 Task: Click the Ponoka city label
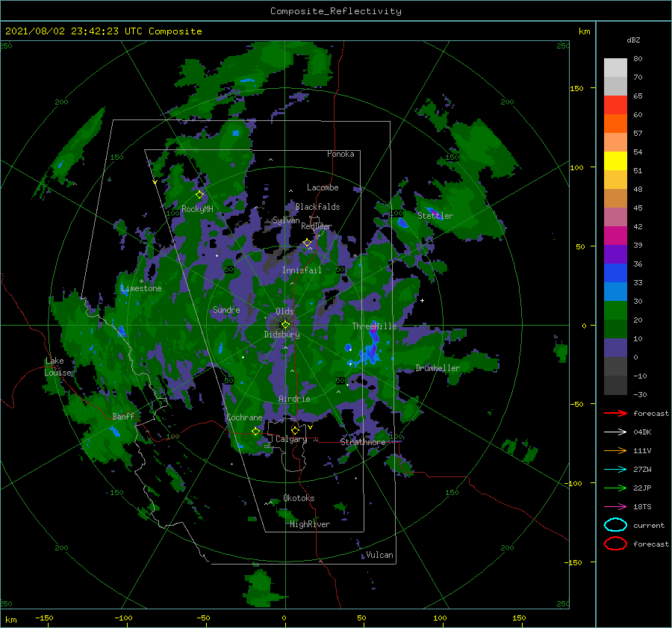point(340,154)
